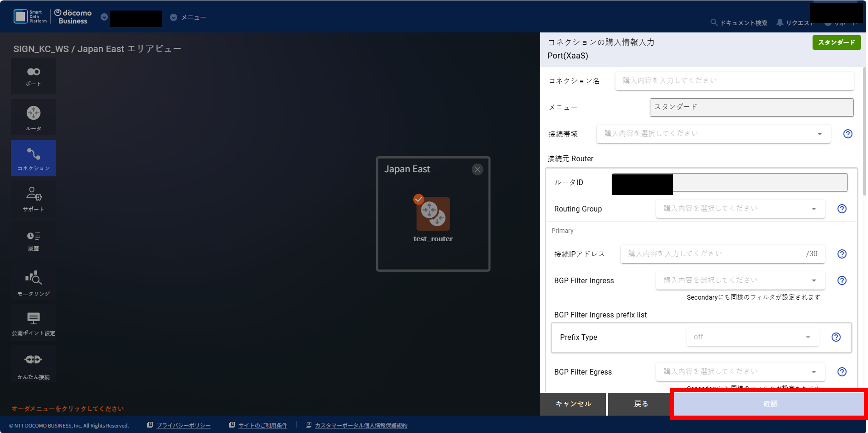Click the 確認 button
Screen dimensions: 868x433
click(x=770, y=404)
